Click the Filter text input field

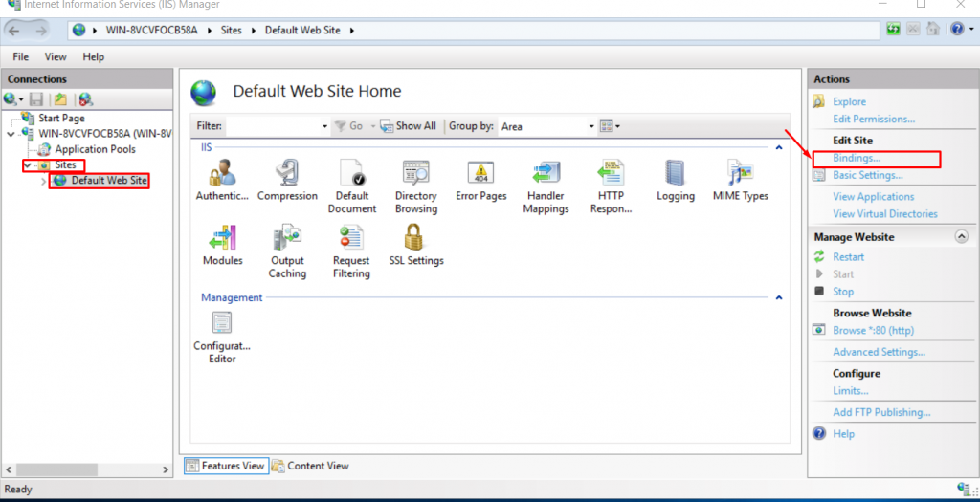click(273, 126)
